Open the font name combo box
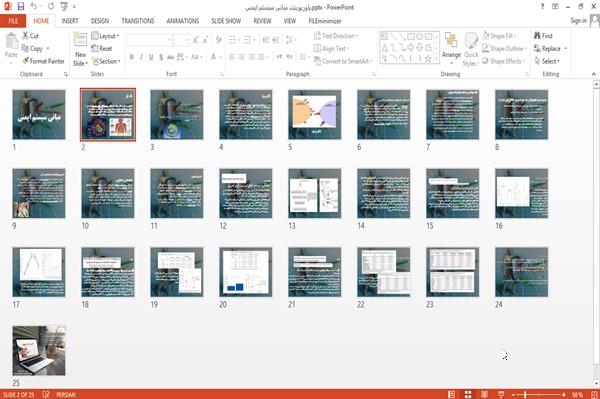The image size is (600, 399). [149, 39]
